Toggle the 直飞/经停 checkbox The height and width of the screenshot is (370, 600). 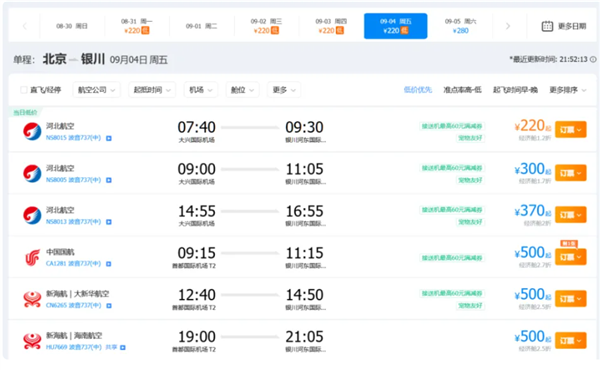tap(24, 90)
